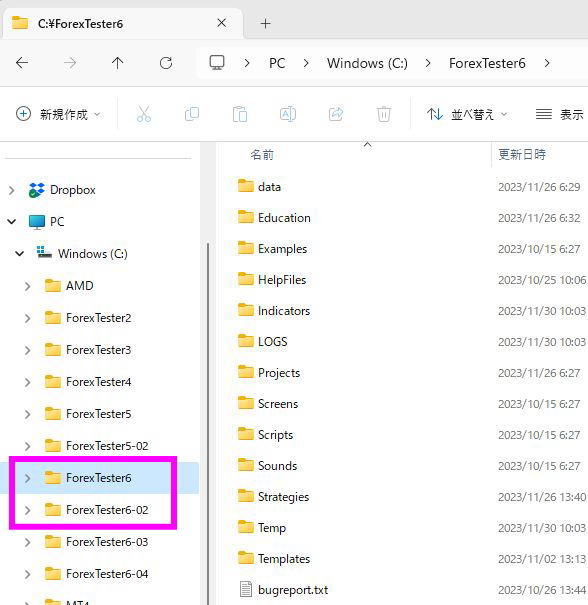This screenshot has width=588, height=605.
Task: Click the monitor icon in address bar
Action: click(217, 63)
